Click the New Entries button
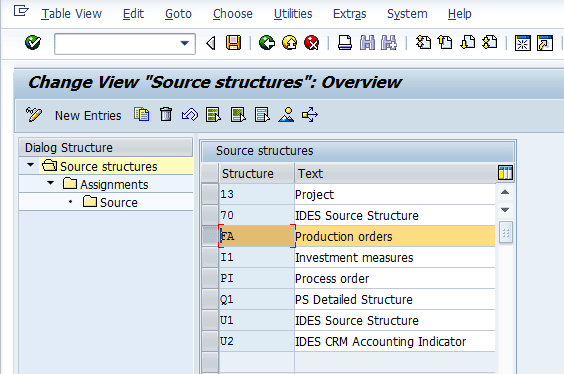The image size is (564, 374). coord(88,115)
